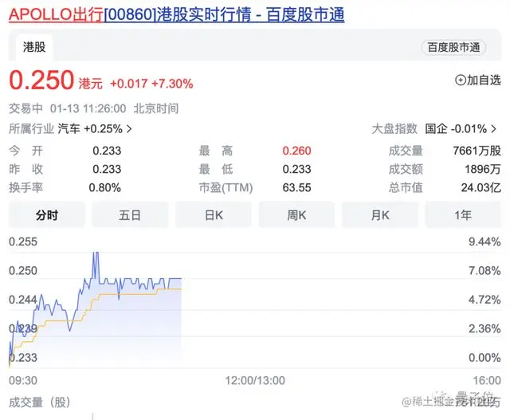Viewport: 510px width, 420px height.
Task: Click the plus icon beside 加自选
Action: pos(461,80)
